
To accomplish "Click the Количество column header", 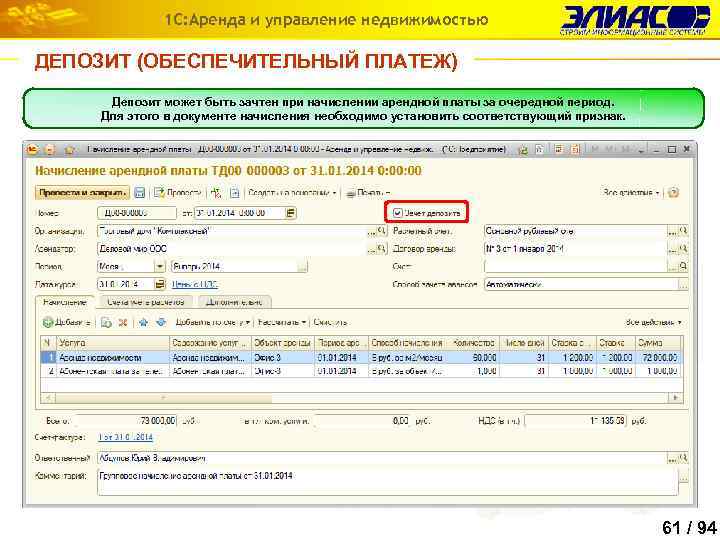I will pos(473,343).
